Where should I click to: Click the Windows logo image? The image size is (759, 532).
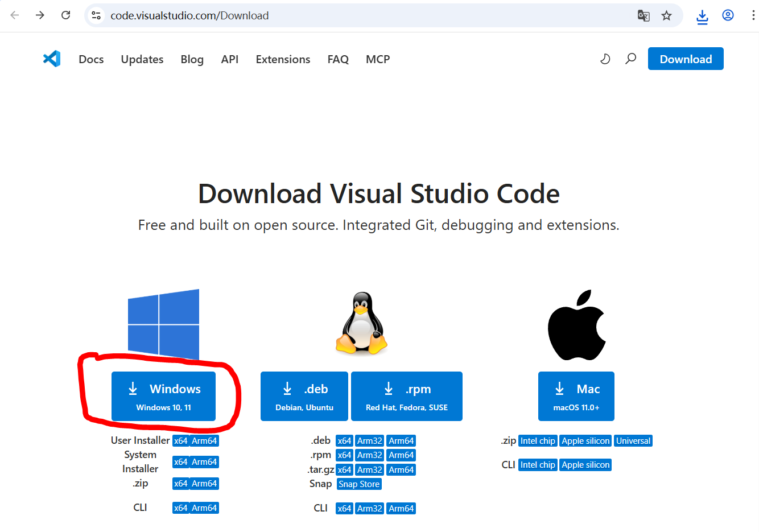point(163,324)
